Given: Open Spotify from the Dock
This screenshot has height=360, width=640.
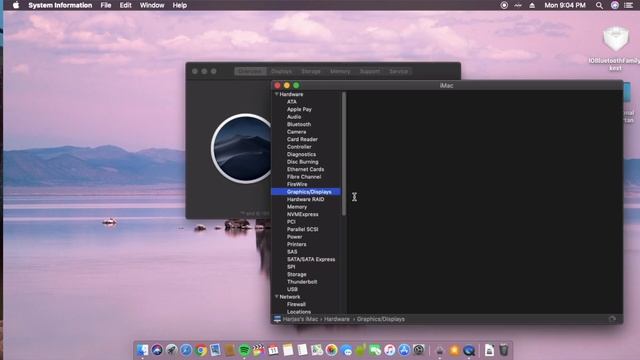Looking at the screenshot, I should (244, 350).
